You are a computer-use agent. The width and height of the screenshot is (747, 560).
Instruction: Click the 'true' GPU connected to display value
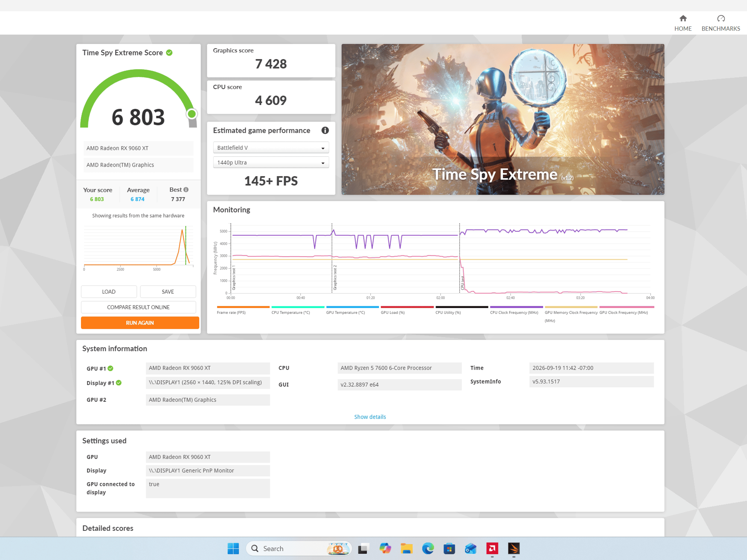click(x=208, y=488)
